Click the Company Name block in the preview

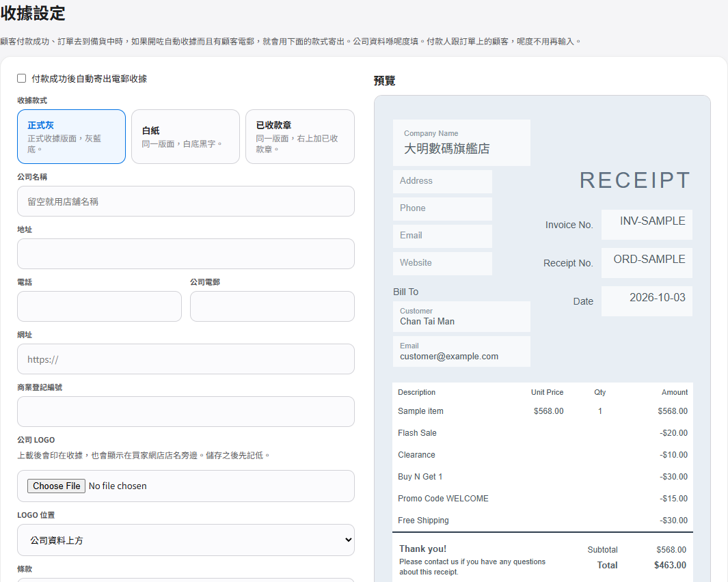461,143
